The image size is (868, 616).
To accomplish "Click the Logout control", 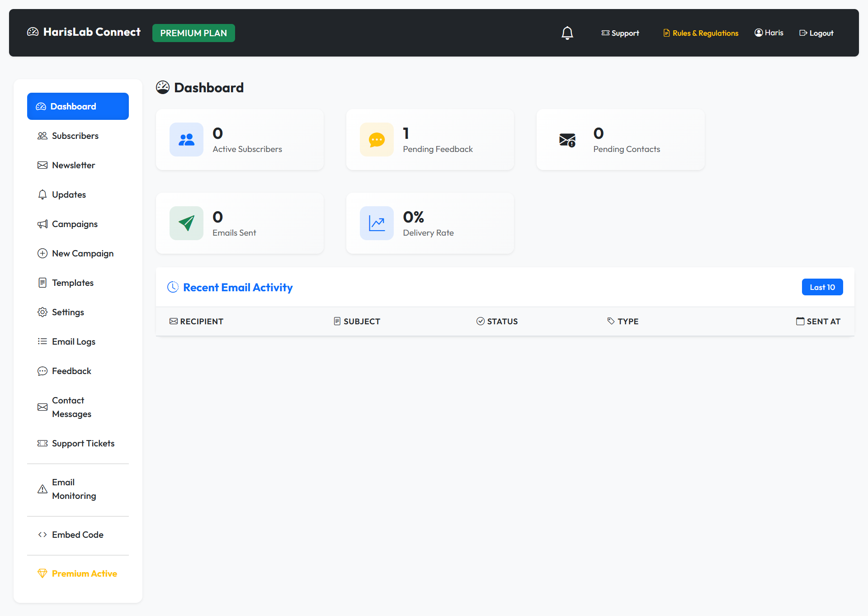I will point(816,33).
